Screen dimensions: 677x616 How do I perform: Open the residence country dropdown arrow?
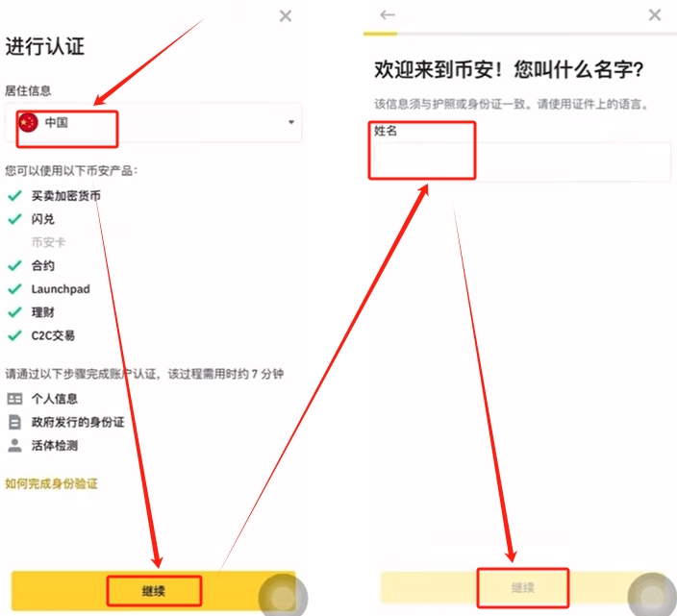point(291,122)
